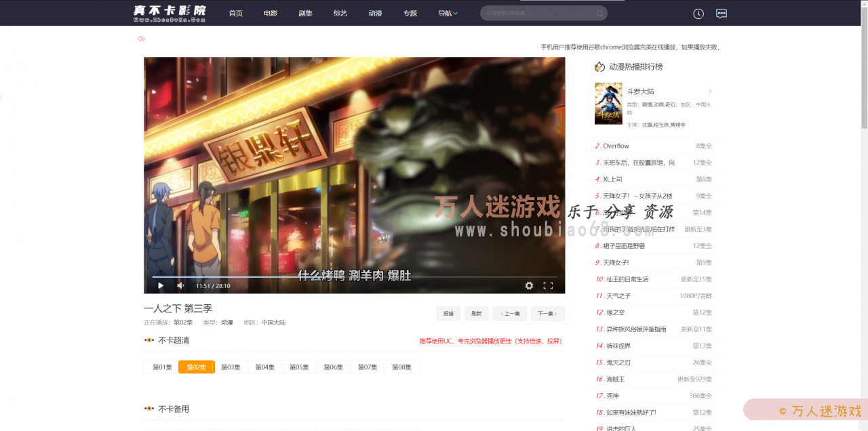Image resolution: width=868 pixels, height=431 pixels.
Task: Click the 11:51 / 28:10 time display
Action: pos(213,286)
